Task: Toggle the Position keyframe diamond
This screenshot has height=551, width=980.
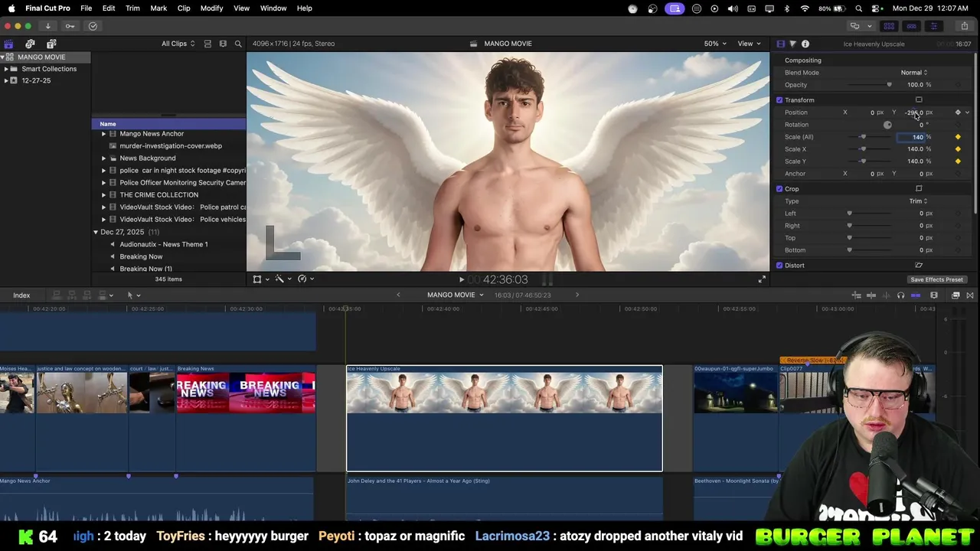Action: click(x=958, y=112)
